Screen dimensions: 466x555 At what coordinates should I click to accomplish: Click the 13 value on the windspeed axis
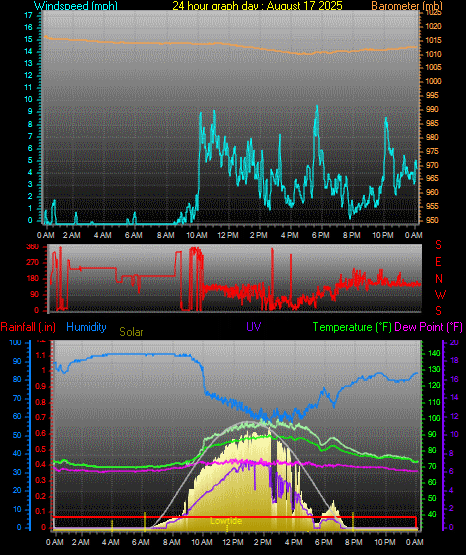click(28, 63)
